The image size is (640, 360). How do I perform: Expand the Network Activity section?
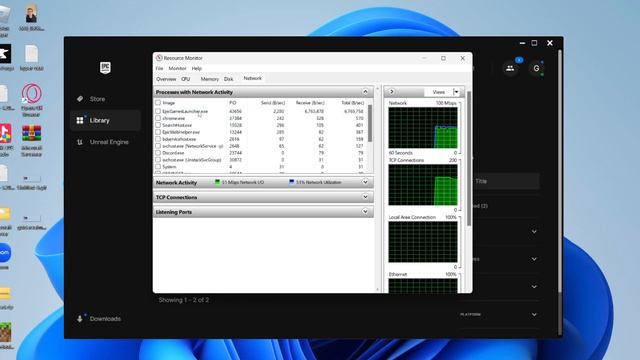(365, 182)
